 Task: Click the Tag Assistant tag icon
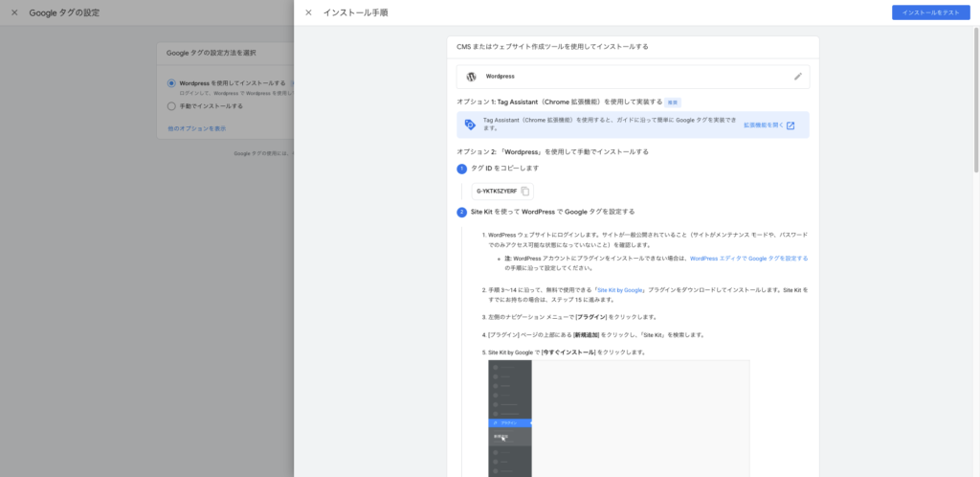tap(470, 125)
